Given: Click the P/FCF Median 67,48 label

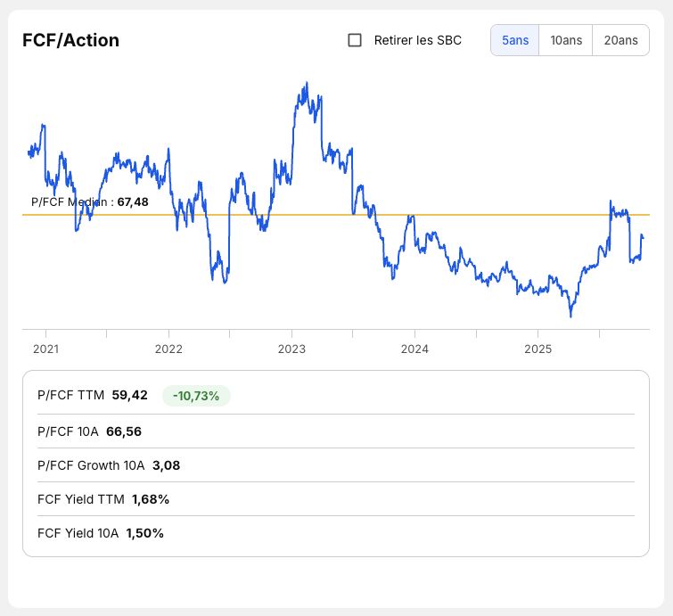Looking at the screenshot, I should tap(90, 201).
